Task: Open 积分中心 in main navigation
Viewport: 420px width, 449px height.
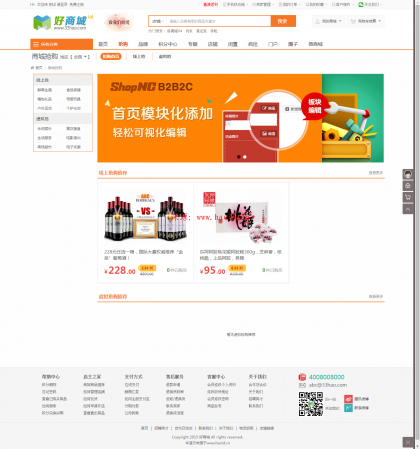Action: point(168,44)
